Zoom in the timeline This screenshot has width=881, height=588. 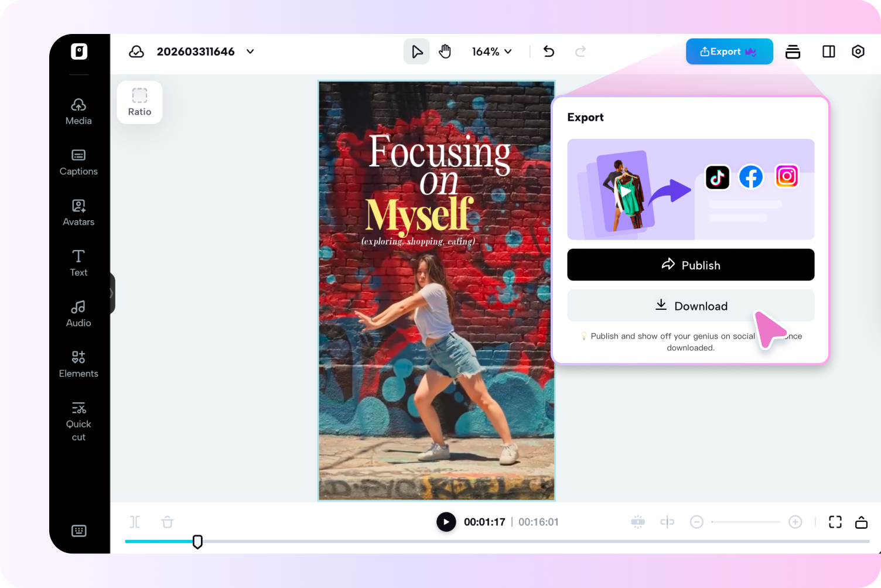tap(795, 522)
